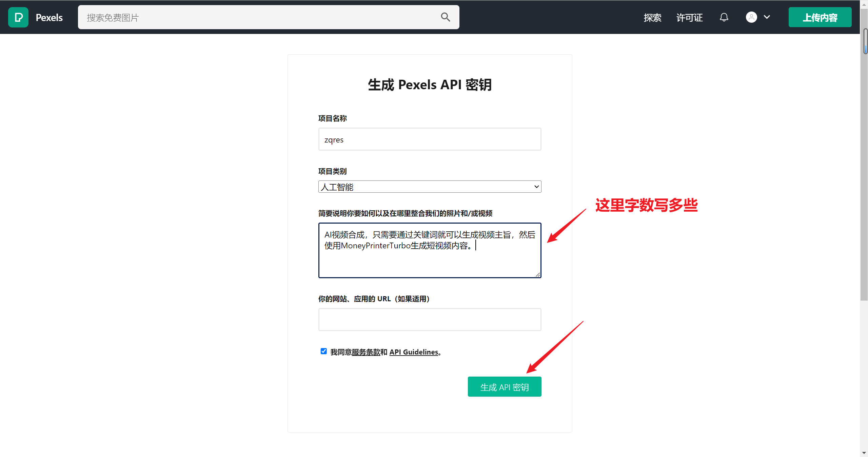Open the 服务条款 link

[366, 352]
